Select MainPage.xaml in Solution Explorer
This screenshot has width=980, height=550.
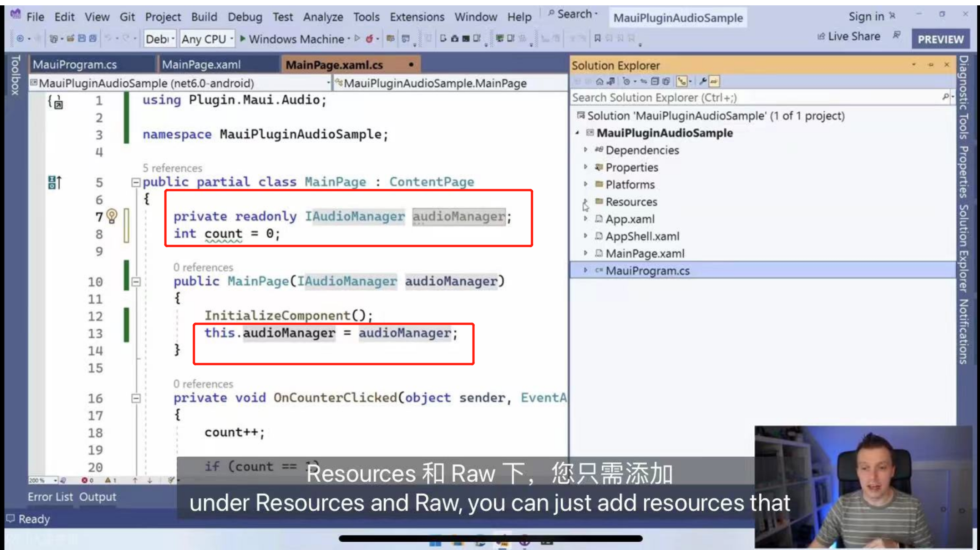pos(645,253)
